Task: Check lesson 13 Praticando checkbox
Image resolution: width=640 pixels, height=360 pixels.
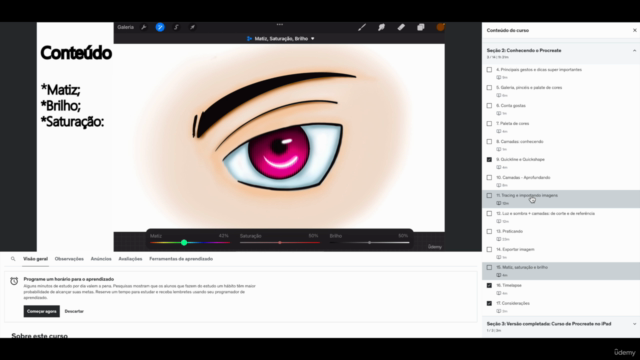Action: coord(489,231)
